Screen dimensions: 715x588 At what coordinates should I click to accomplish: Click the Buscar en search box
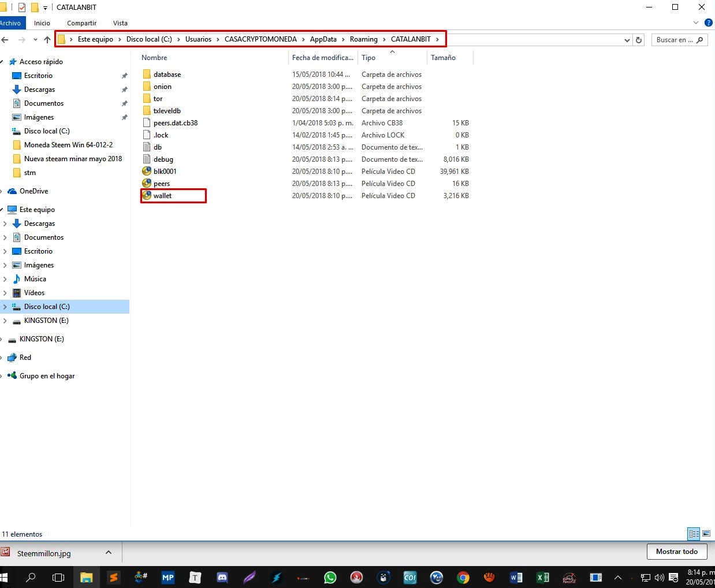680,40
